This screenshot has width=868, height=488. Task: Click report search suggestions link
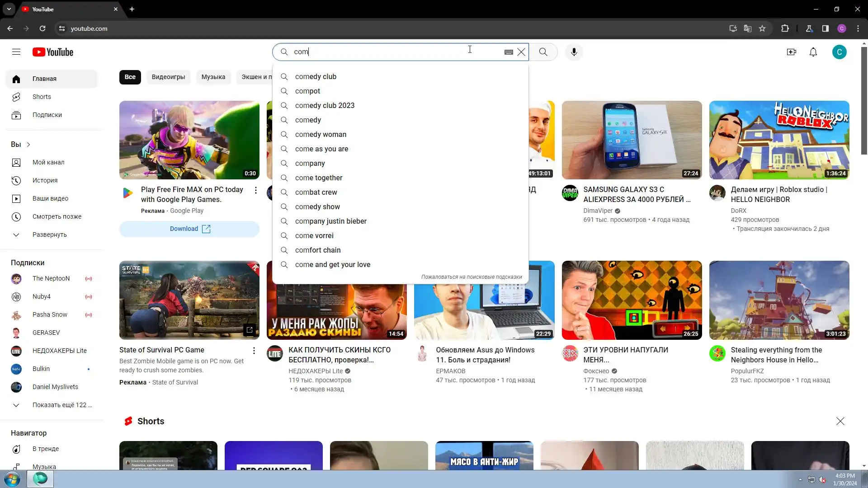coord(471,277)
